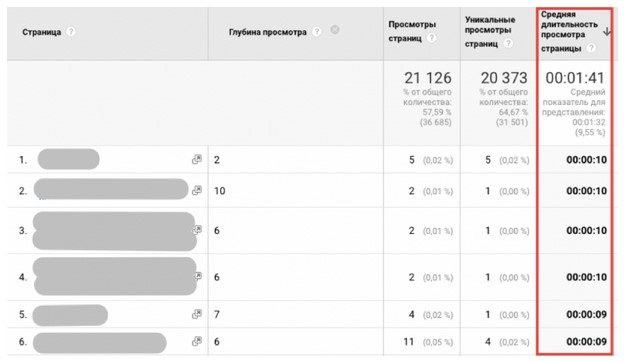Open the blurred page link in row 5
The height and width of the screenshot is (362, 624).
coord(70,315)
